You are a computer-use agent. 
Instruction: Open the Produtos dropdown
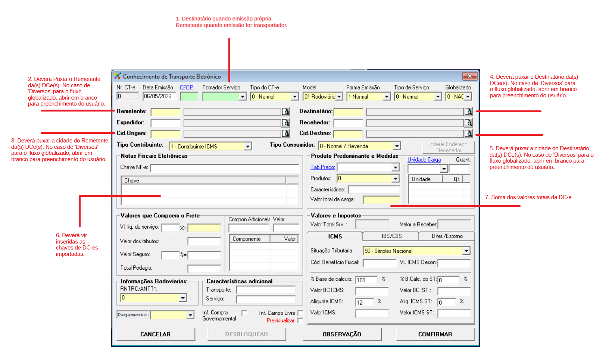[396, 179]
